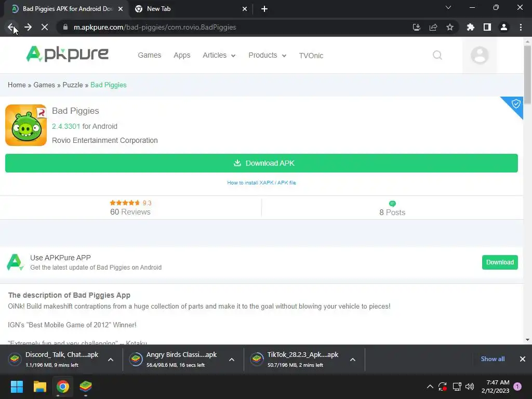
Task: Click the site lock icon in address bar
Action: click(65, 27)
